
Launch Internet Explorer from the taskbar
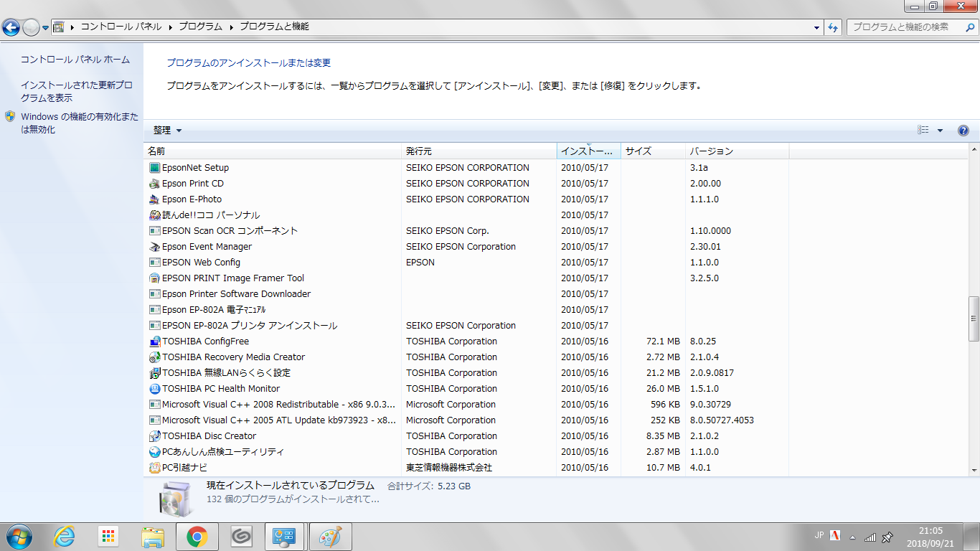[65, 536]
